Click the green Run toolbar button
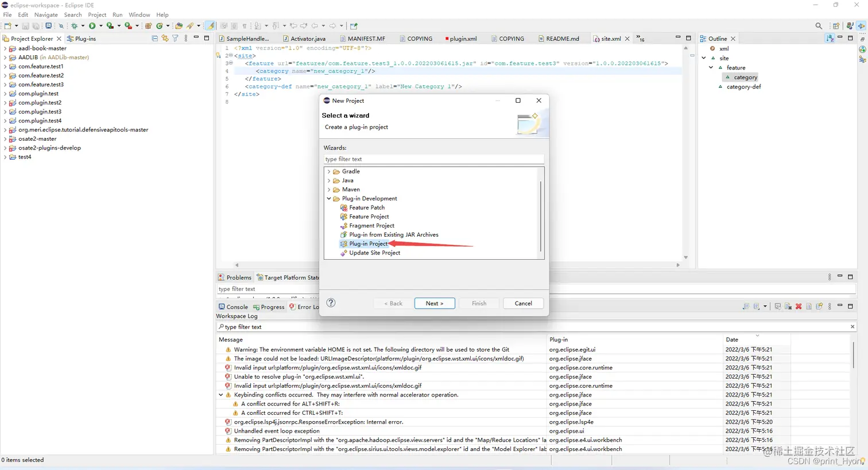Viewport: 868px width, 470px height. (92, 26)
